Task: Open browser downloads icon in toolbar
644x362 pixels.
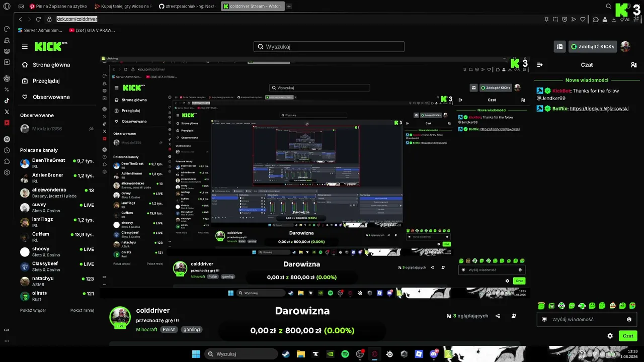Action: coord(613,20)
